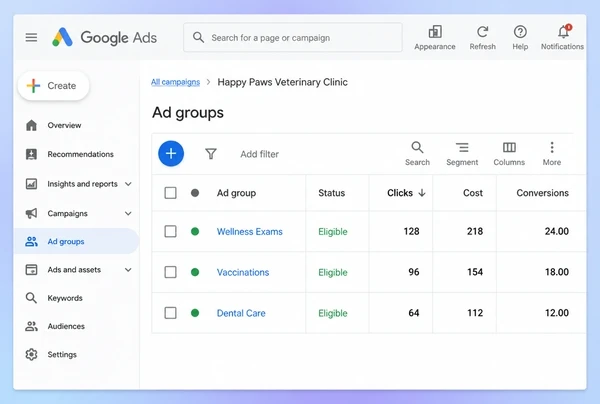
Task: Click the Audiences people icon
Action: tap(31, 326)
